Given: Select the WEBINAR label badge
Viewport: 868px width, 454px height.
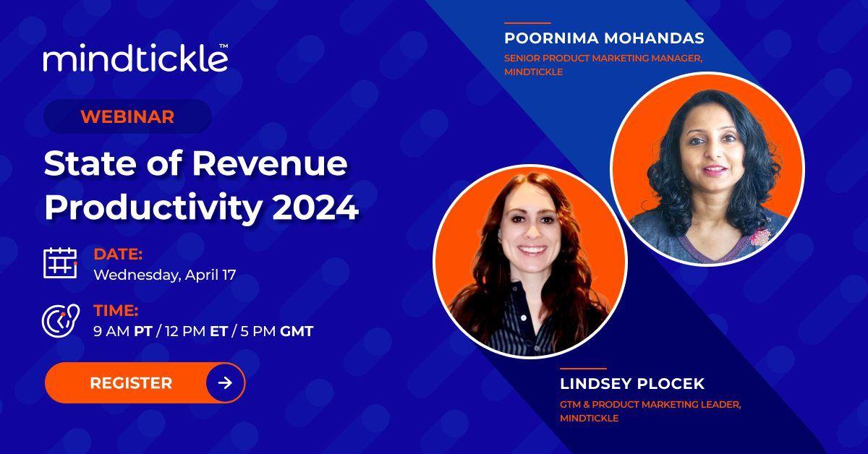Looking at the screenshot, I should (127, 116).
